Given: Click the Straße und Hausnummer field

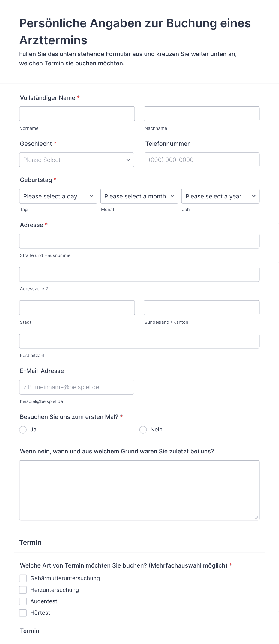Looking at the screenshot, I should click(x=139, y=241).
